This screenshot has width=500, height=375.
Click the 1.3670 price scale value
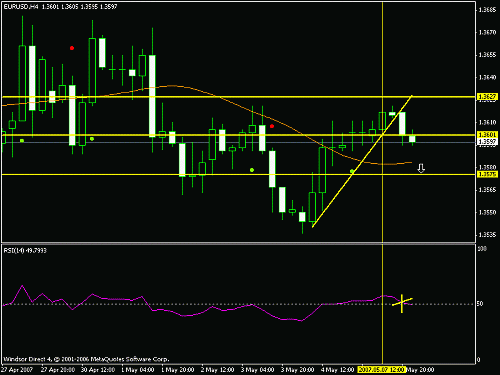coord(487,32)
